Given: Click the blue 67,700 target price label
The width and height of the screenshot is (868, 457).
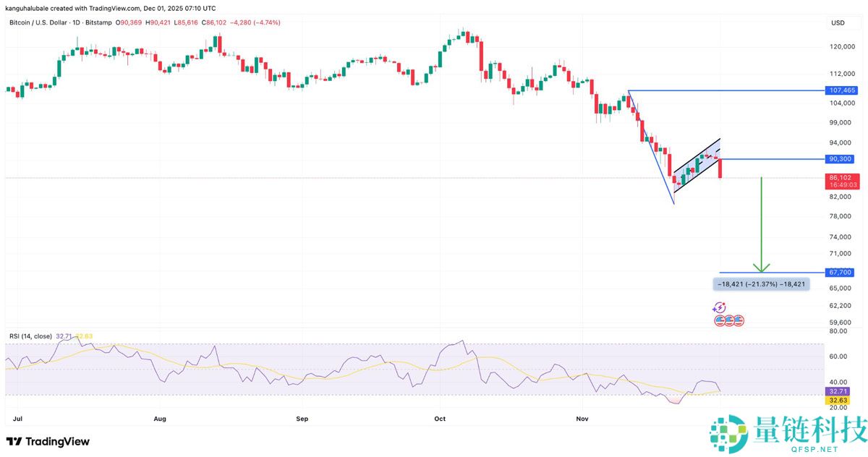Looking at the screenshot, I should point(839,272).
